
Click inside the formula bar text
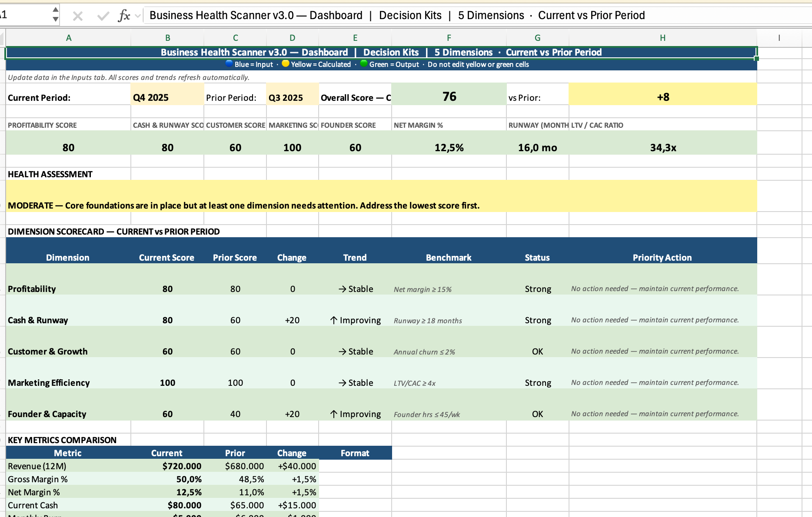click(x=396, y=16)
